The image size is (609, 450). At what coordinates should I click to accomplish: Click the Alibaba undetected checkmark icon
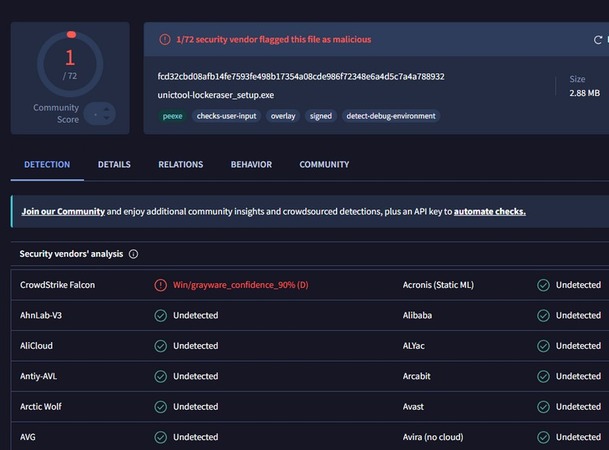pyautogui.click(x=543, y=315)
